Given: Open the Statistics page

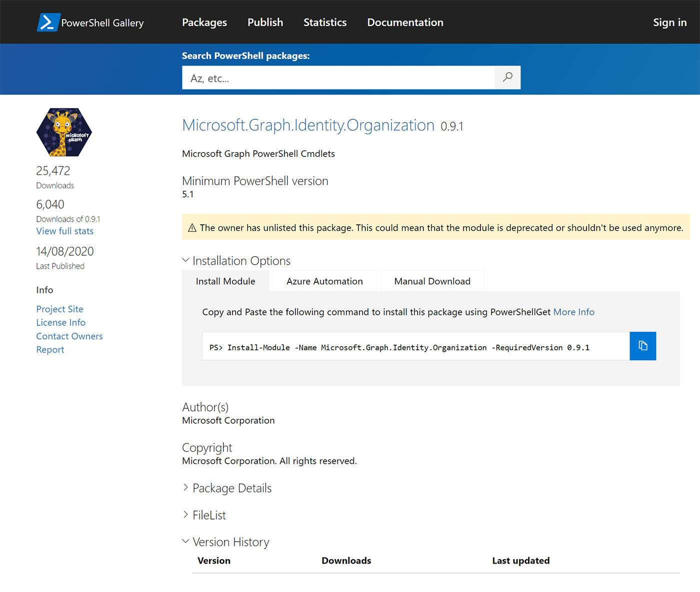Looking at the screenshot, I should [x=325, y=22].
